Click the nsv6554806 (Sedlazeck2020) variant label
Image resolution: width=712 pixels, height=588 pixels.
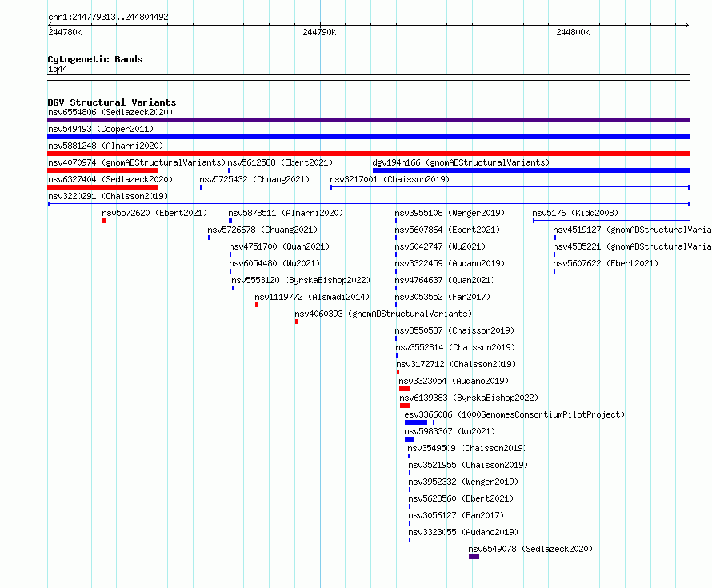pyautogui.click(x=110, y=112)
